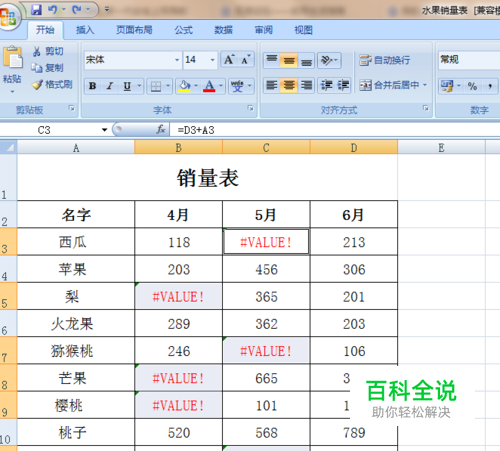Center text horizontally
500x451 pixels.
point(289,85)
